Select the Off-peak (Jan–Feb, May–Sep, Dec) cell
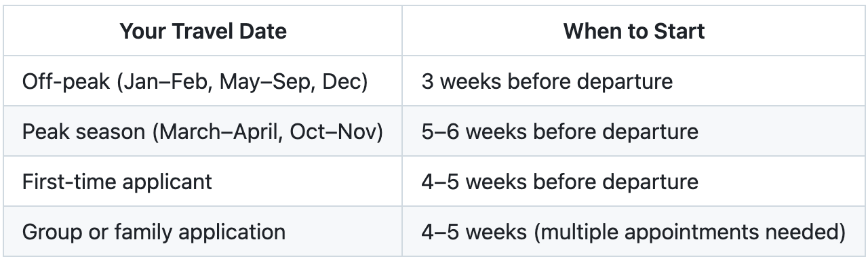Screen dimensions: 868x259 [x=203, y=81]
